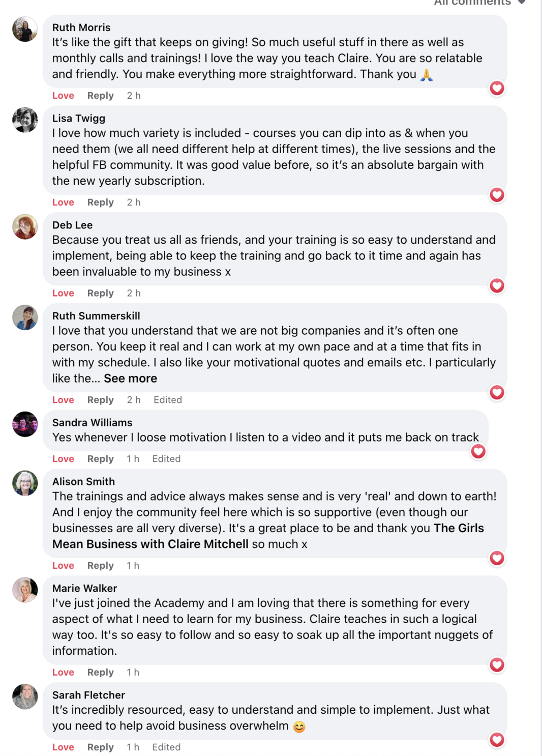Reply to Lisa Twigg's comment

point(100,202)
